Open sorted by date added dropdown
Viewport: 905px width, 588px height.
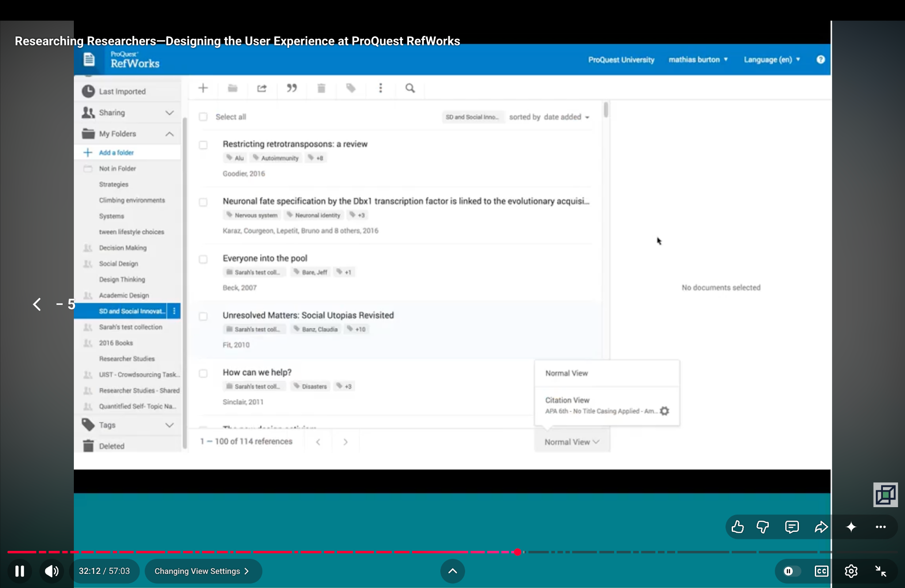550,117
